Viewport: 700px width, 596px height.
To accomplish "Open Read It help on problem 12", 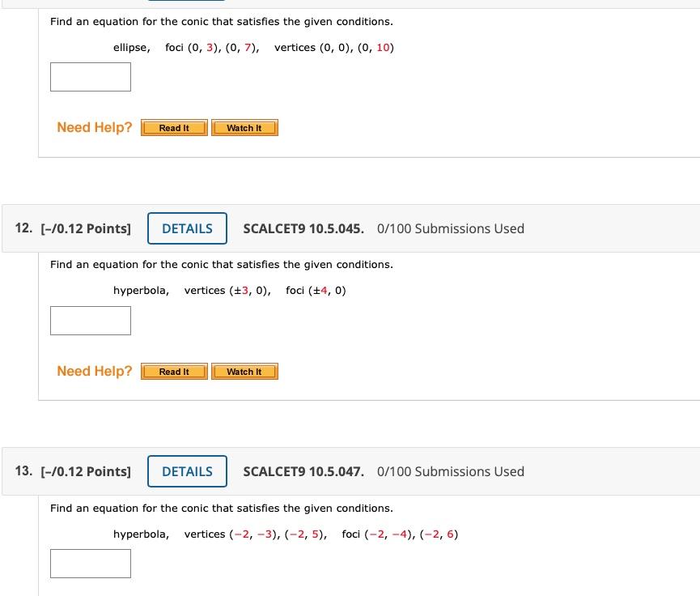I will (x=173, y=371).
